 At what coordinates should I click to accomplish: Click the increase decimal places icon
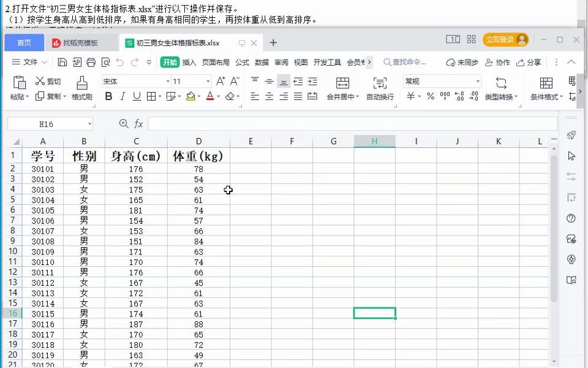tap(458, 96)
